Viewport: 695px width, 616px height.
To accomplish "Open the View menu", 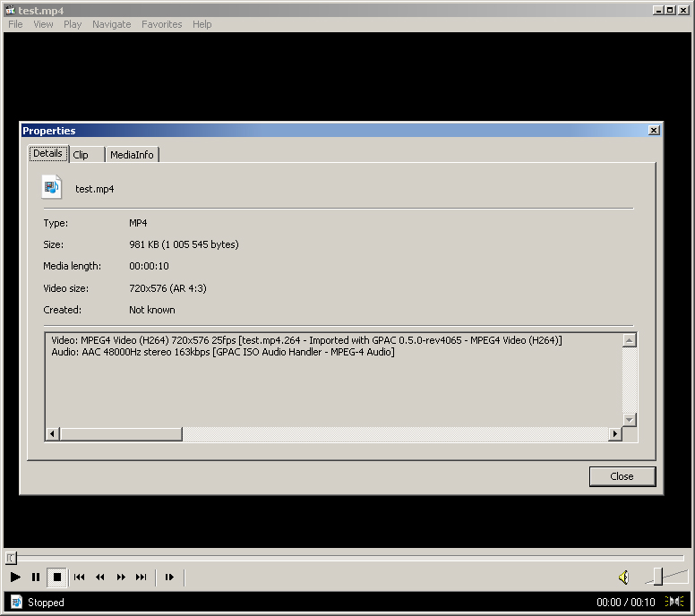I will (43, 24).
